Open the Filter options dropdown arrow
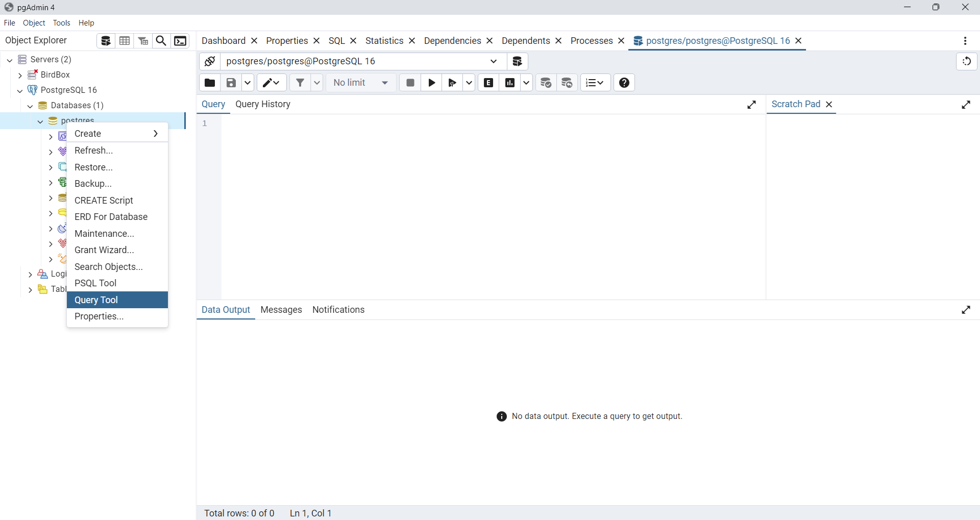This screenshot has width=980, height=520. click(317, 83)
